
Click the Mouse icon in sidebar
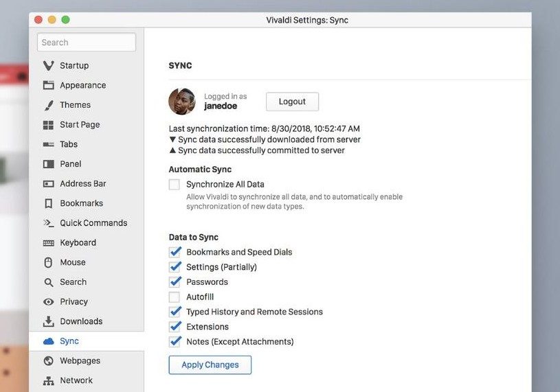pos(48,262)
